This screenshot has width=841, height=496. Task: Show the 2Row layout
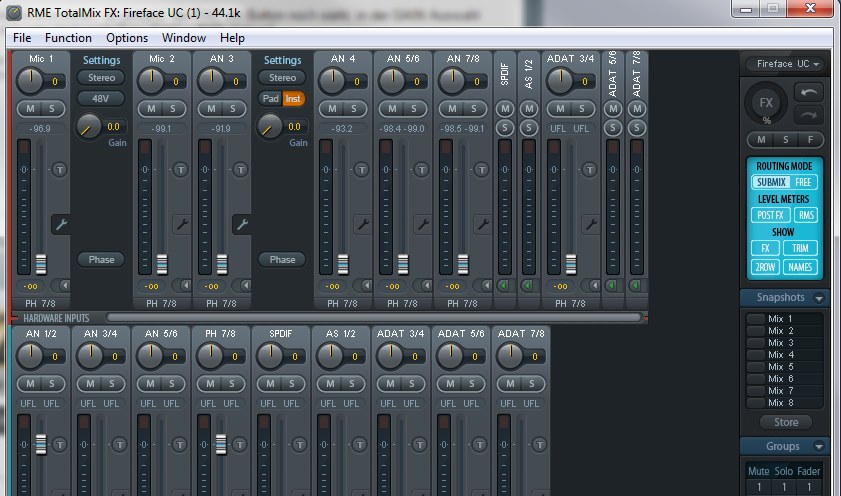[x=765, y=267]
